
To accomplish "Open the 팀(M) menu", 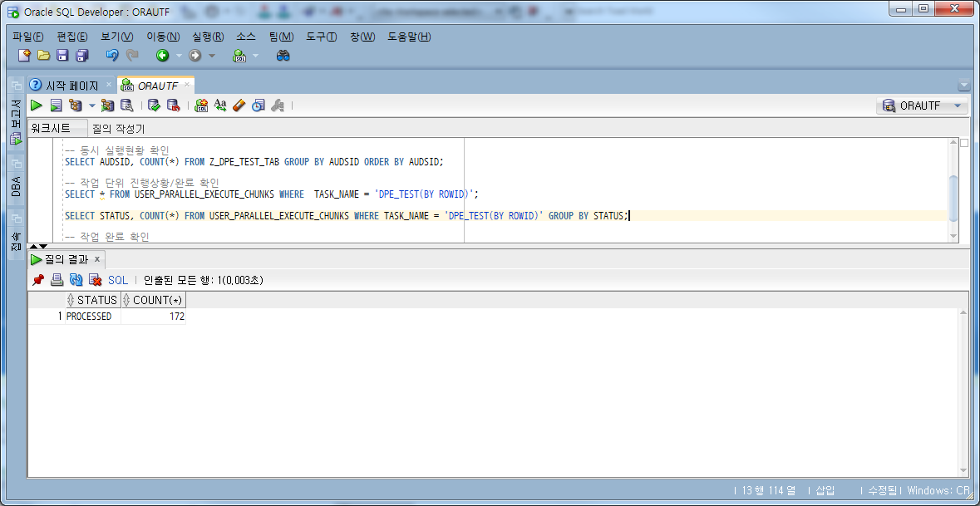I will (281, 37).
